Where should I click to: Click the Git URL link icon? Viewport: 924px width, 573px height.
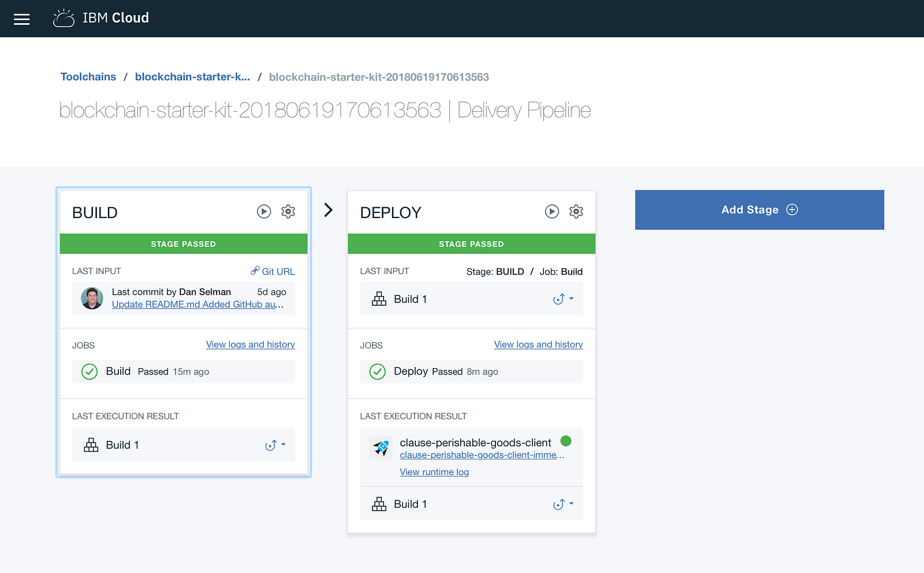tap(255, 271)
